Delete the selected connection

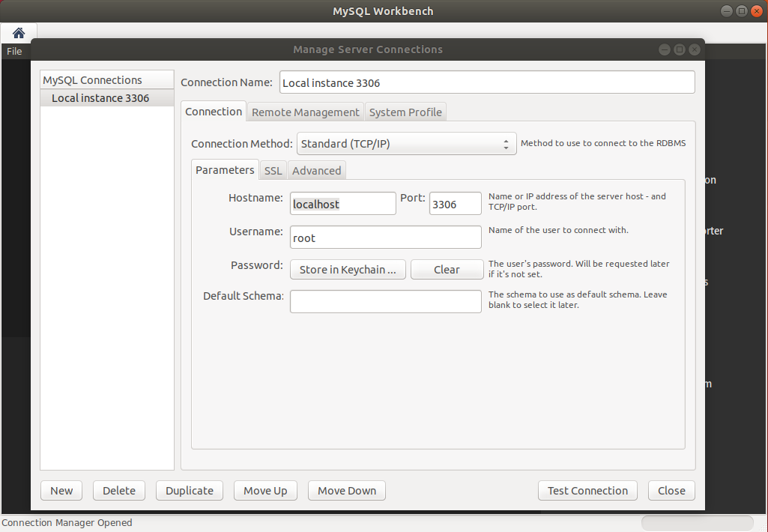click(x=119, y=491)
